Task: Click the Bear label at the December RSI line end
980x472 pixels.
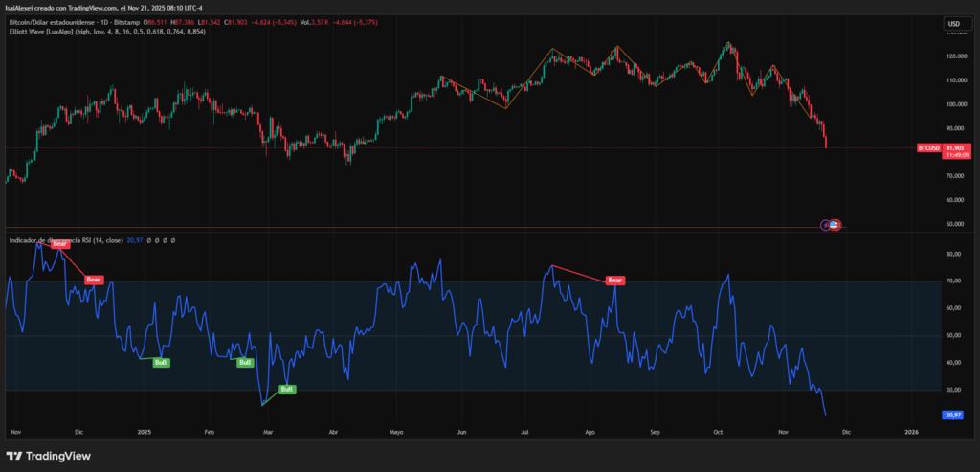Action: 94,280
